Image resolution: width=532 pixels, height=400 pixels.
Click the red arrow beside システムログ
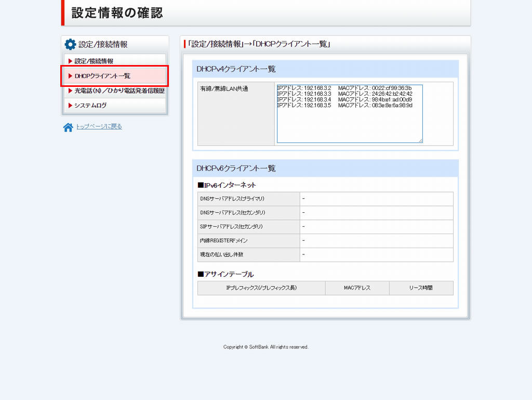70,105
